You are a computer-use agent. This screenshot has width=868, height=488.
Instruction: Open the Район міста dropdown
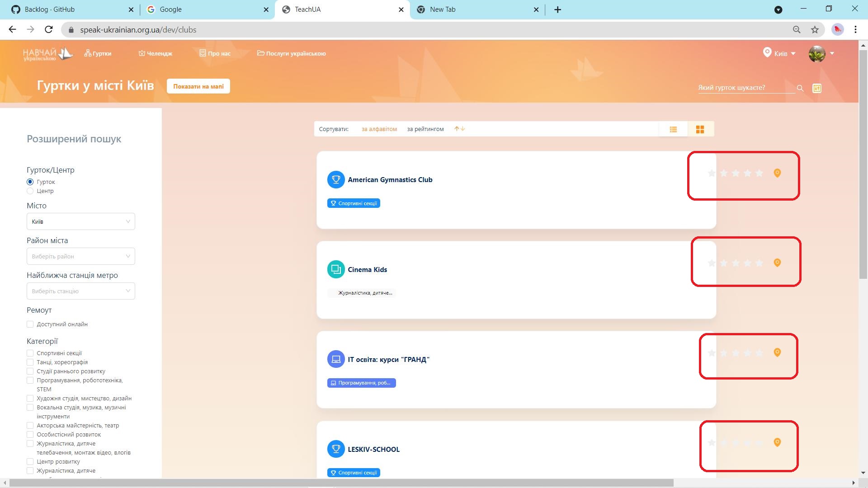80,256
